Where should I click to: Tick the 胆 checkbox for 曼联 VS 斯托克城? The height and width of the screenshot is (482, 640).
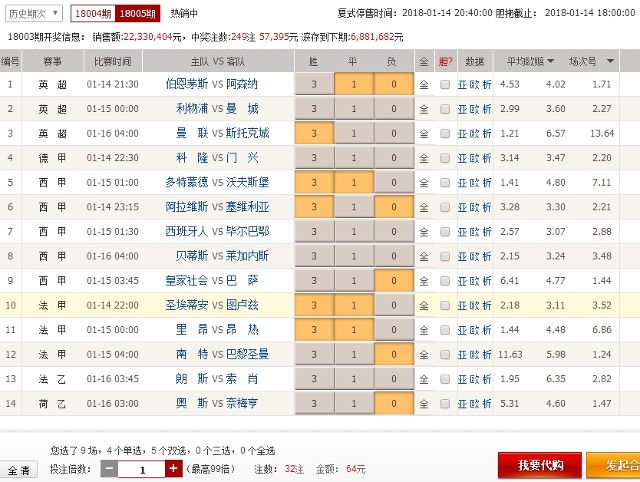445,133
